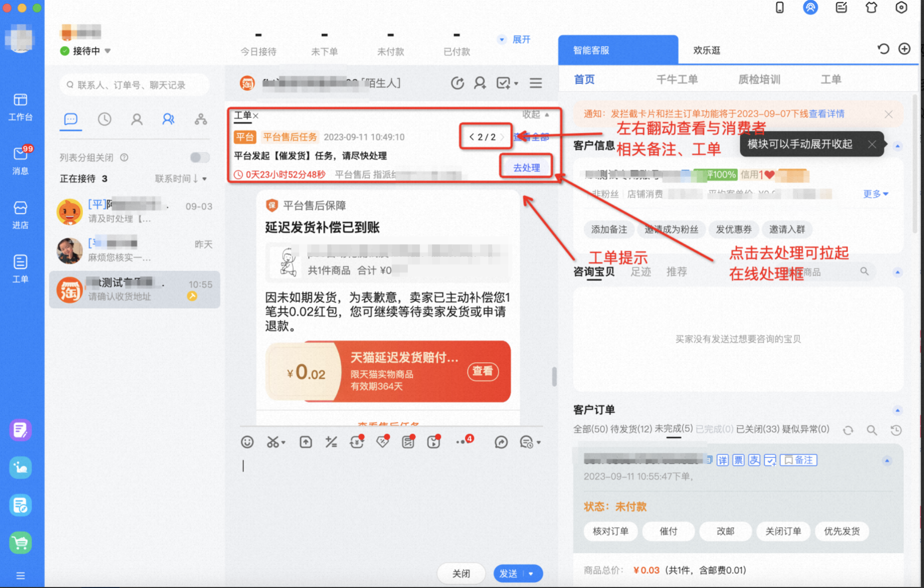Viewport: 924px width, 588px height.
Task: Click the plus circle icon at top right
Action: (904, 49)
